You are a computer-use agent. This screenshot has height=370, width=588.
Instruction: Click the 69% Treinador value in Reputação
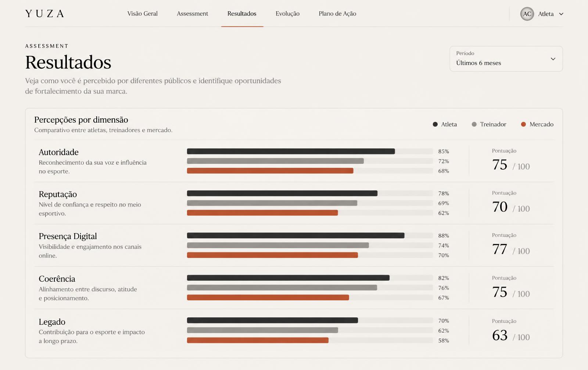[x=444, y=203]
